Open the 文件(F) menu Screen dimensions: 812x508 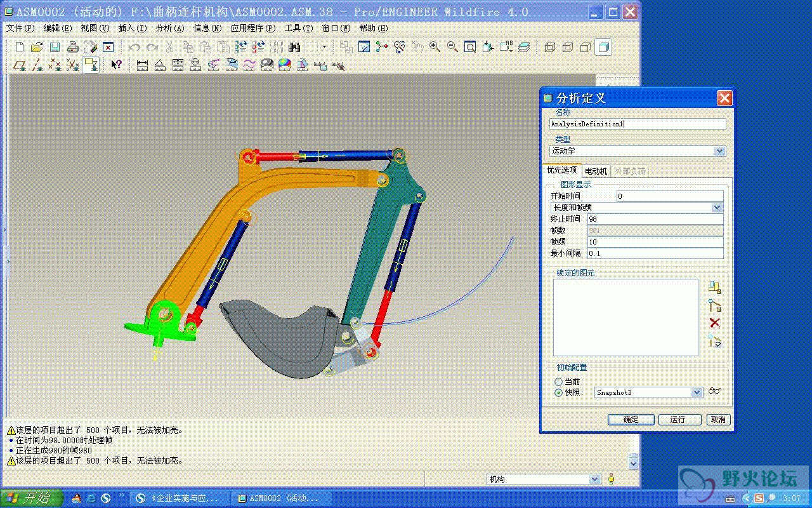point(20,29)
